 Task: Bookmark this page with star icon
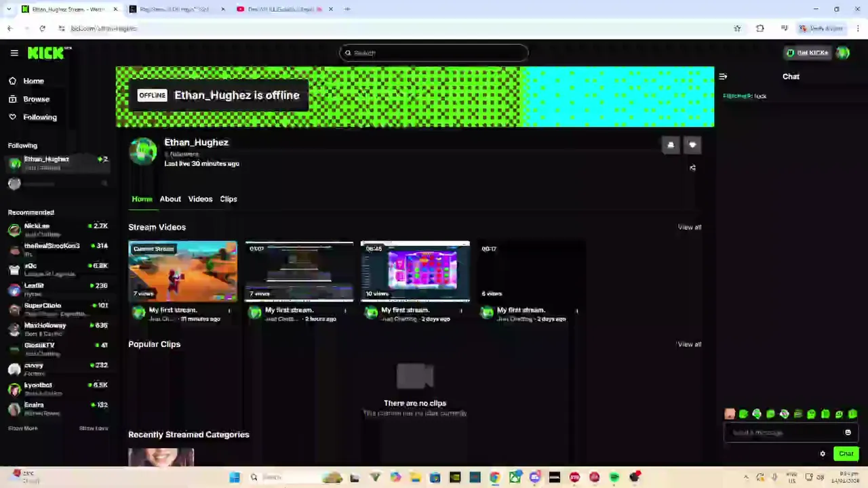[x=737, y=28]
